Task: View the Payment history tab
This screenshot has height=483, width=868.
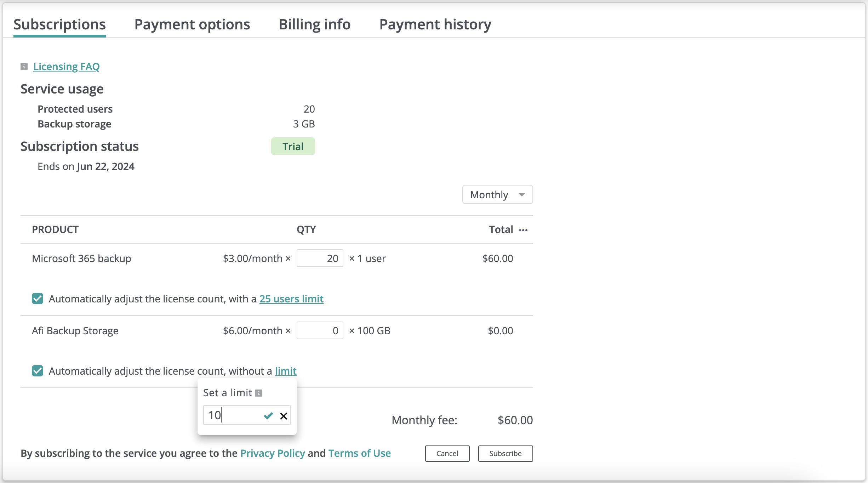Action: click(435, 24)
